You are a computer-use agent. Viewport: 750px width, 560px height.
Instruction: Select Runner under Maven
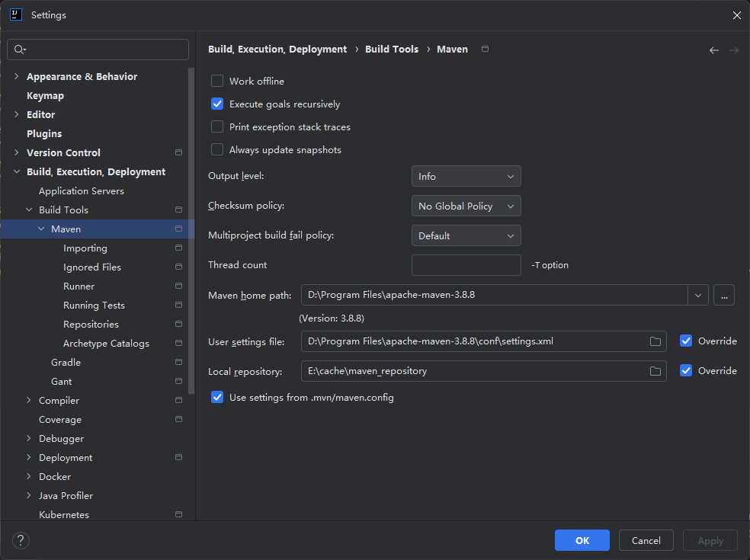point(79,286)
